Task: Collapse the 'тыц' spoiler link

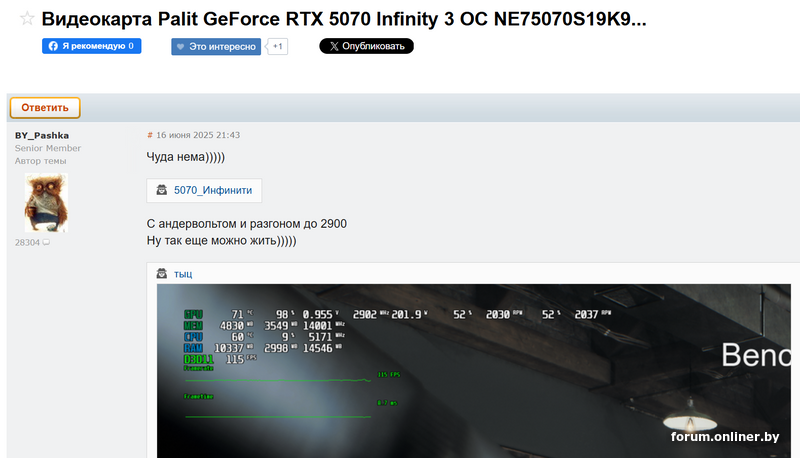Action: pyautogui.click(x=183, y=274)
